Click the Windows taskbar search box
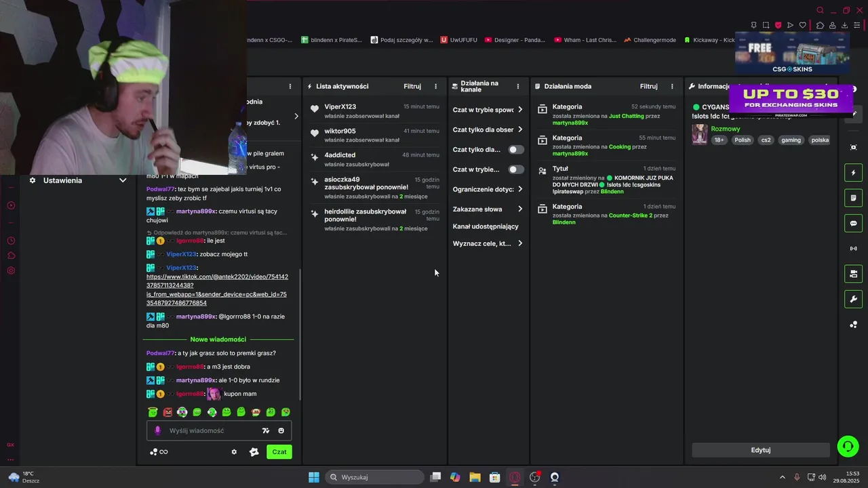The height and width of the screenshot is (488, 868). click(375, 477)
